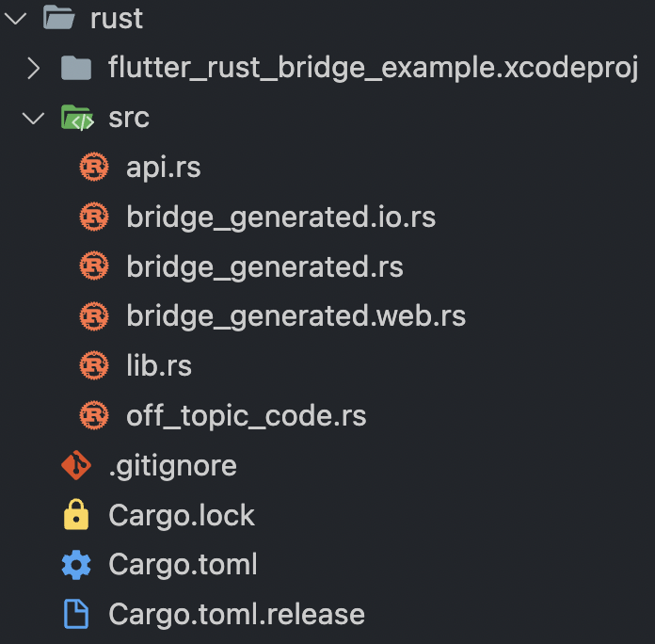Image resolution: width=655 pixels, height=644 pixels.
Task: Click the Rust icon next to lib.rs
Action: 94,365
